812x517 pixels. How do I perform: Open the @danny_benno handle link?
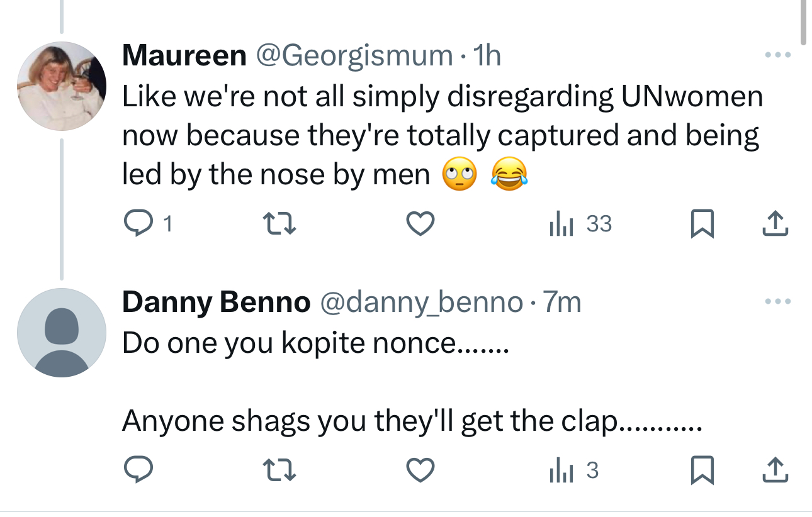(x=421, y=303)
